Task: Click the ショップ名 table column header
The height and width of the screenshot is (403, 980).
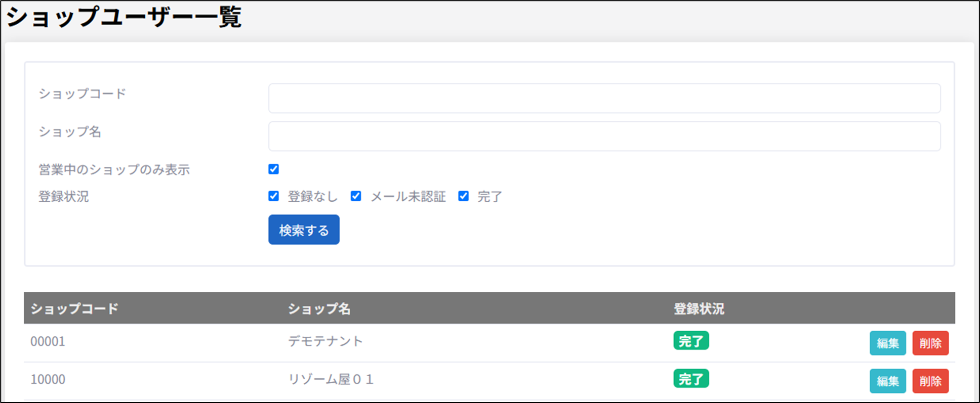Action: [x=319, y=308]
